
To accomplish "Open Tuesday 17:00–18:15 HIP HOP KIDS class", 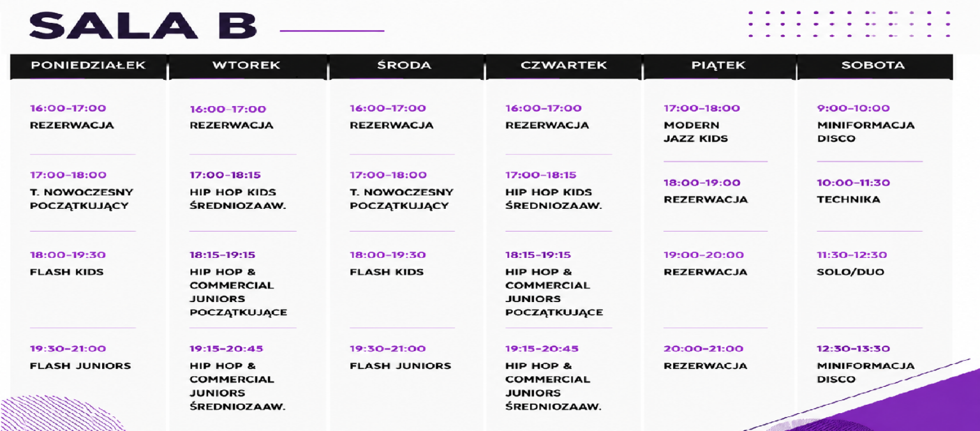I will pos(237,190).
